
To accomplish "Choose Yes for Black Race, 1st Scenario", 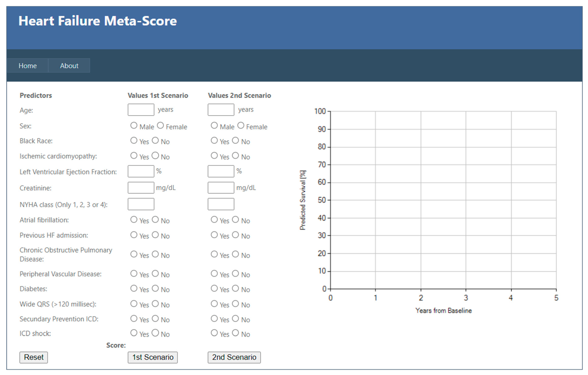I will pyautogui.click(x=134, y=140).
